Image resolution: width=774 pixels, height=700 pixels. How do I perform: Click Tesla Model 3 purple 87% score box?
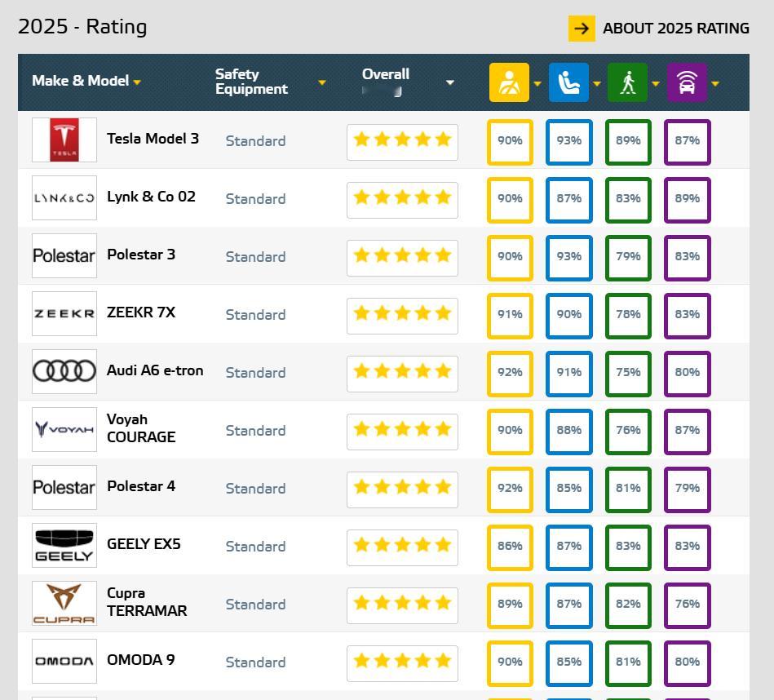point(688,142)
